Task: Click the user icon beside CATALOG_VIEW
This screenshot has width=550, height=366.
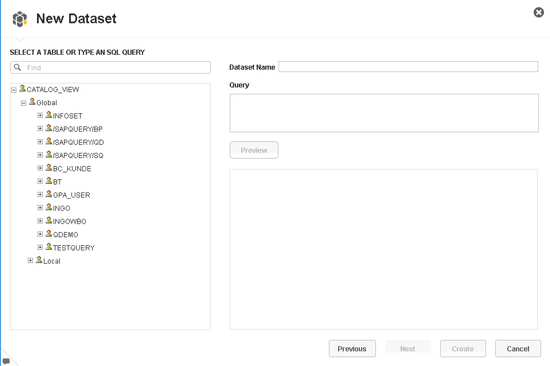Action: click(x=22, y=88)
